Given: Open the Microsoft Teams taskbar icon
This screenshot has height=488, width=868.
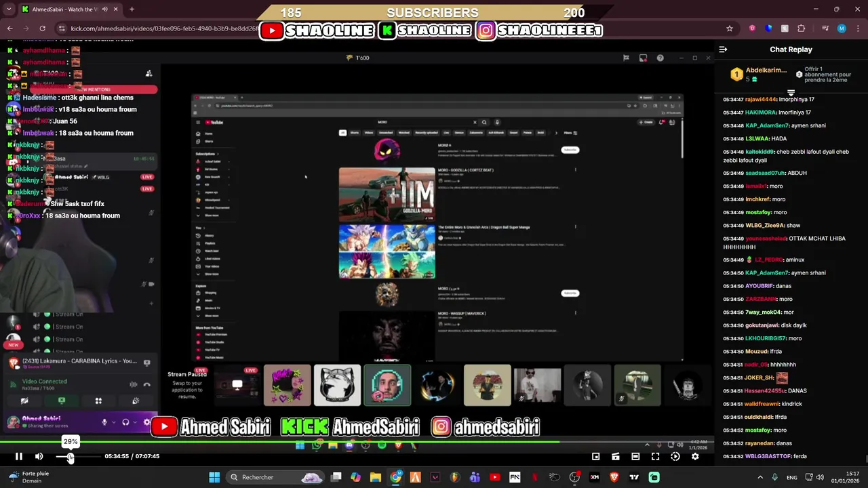Looking at the screenshot, I should point(475,477).
